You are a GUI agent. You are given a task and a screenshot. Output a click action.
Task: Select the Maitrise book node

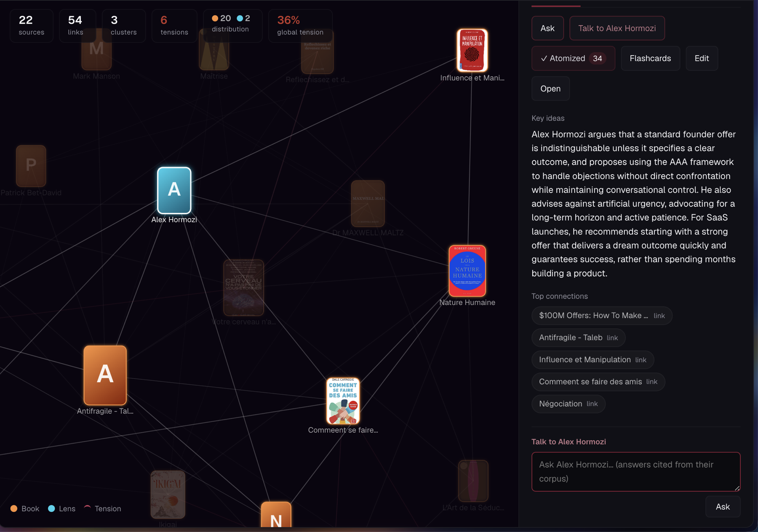(x=214, y=51)
